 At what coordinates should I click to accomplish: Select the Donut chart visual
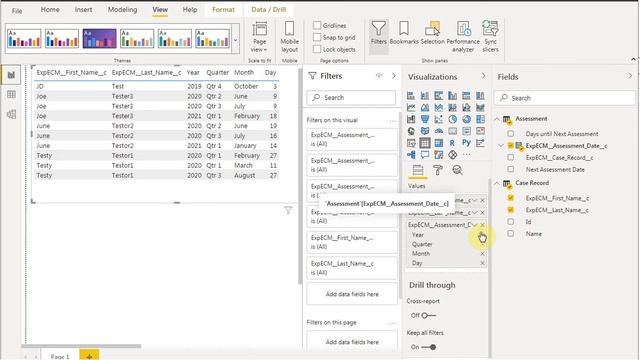click(x=467, y=119)
